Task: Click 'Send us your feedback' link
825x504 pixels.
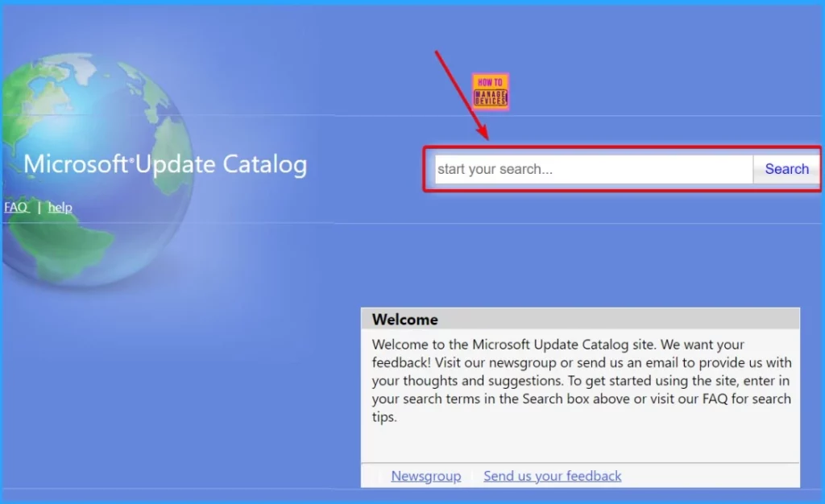Action: (553, 476)
